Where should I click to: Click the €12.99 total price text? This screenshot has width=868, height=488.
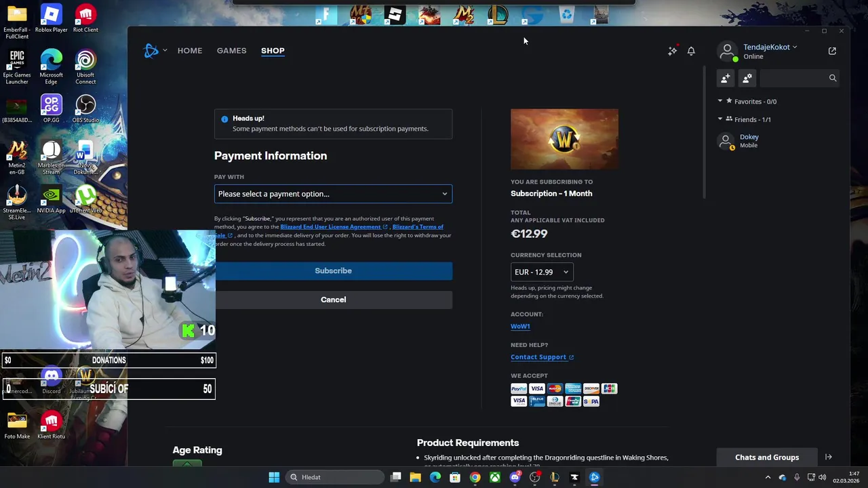click(x=529, y=234)
